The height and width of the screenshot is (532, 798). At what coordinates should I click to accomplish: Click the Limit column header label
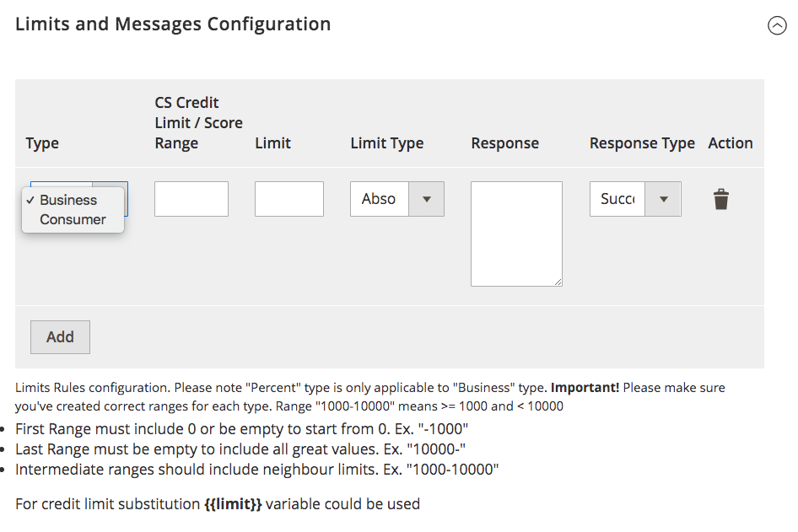click(x=272, y=143)
